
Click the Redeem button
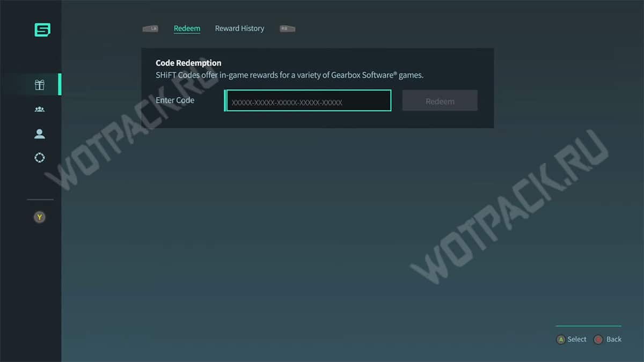(x=440, y=101)
